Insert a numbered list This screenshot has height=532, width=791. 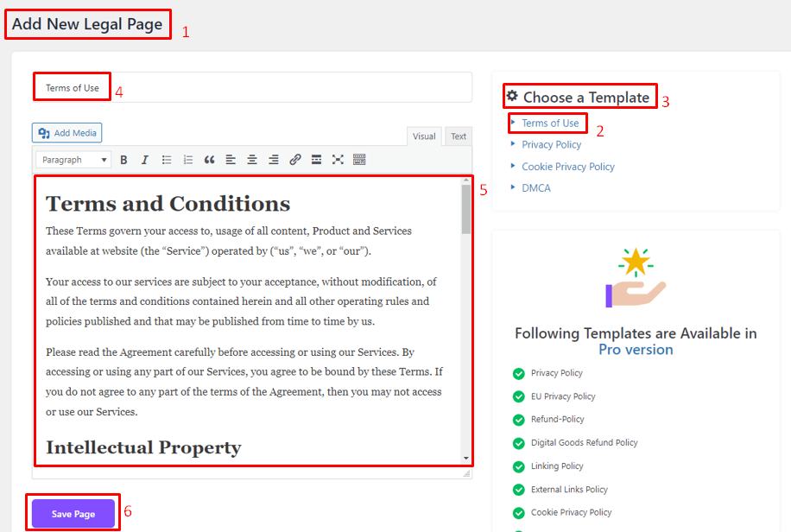pos(188,160)
